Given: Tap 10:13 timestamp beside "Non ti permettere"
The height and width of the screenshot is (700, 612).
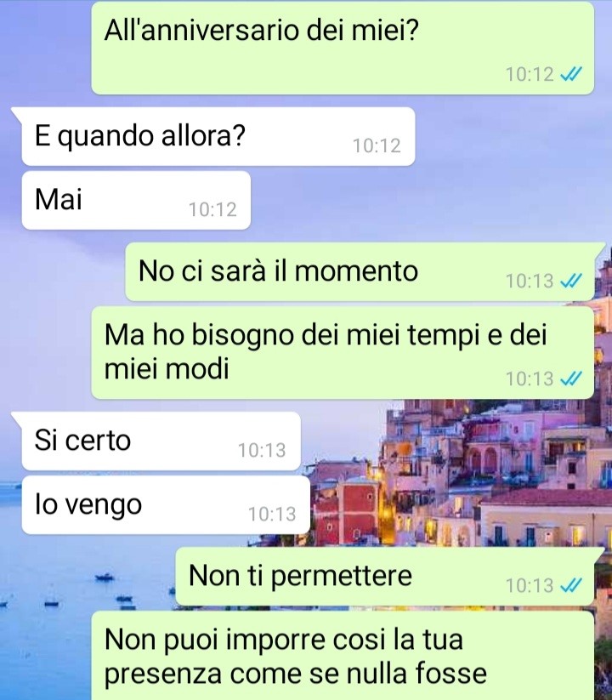Looking at the screenshot, I should point(530,586).
